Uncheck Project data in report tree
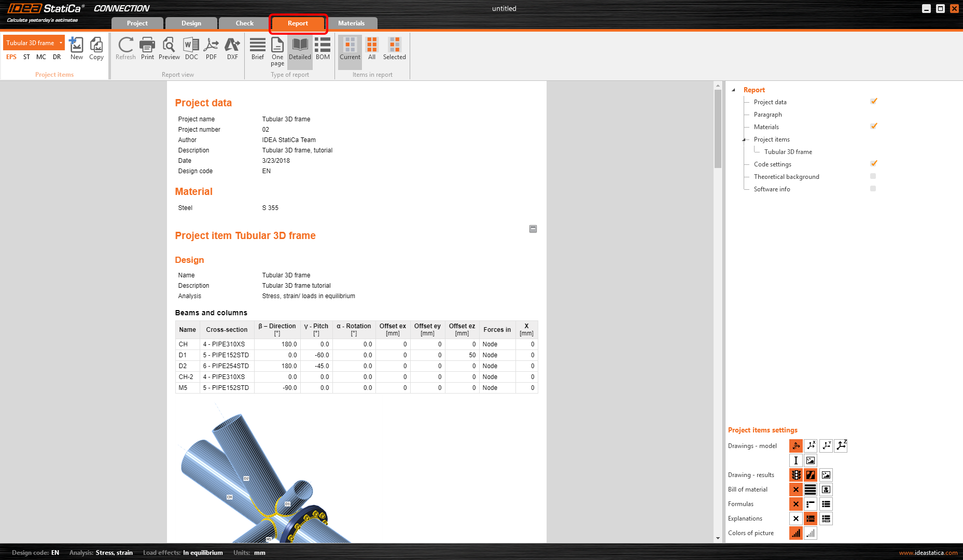Image resolution: width=963 pixels, height=560 pixels. [x=873, y=102]
